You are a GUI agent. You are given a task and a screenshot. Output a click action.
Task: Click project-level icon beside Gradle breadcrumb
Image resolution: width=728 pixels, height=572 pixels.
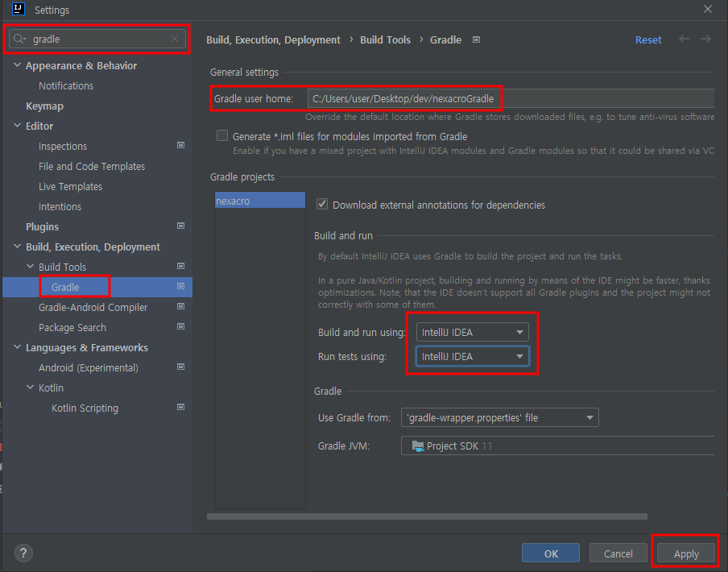[477, 40]
